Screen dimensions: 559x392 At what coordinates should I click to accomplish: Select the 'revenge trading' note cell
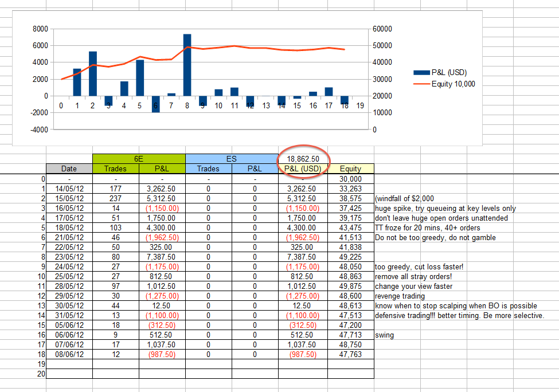pos(401,296)
